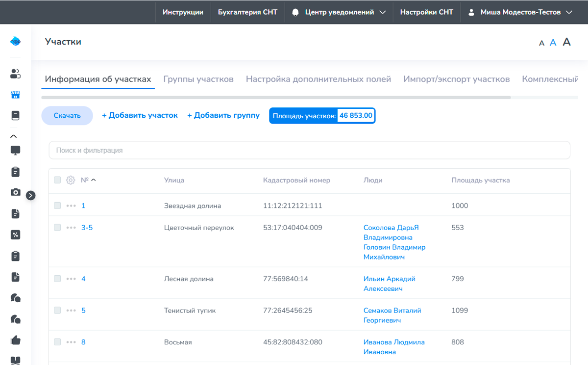
Task: Expand the Центр уведомлений dropdown
Action: 339,12
